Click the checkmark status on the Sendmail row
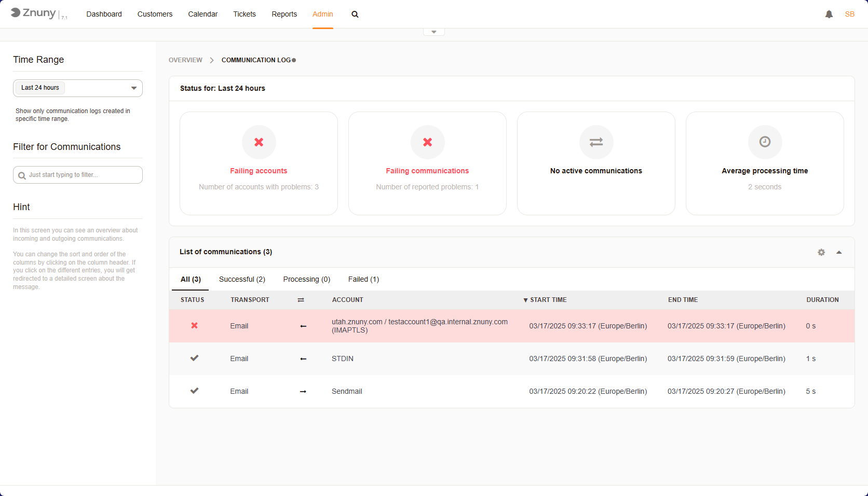The height and width of the screenshot is (496, 868). (x=194, y=391)
